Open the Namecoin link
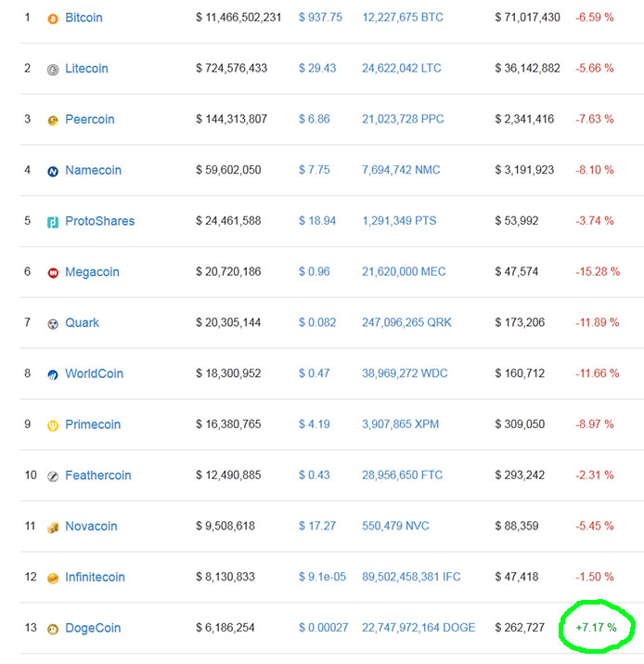Screen dimensions: 644x664 (93, 170)
